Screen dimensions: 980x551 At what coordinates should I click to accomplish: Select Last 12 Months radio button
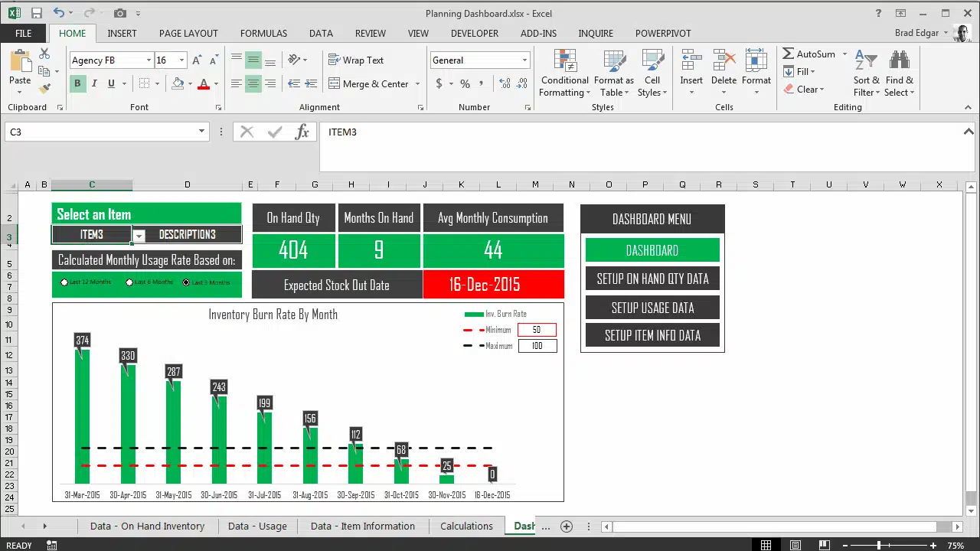coord(64,282)
